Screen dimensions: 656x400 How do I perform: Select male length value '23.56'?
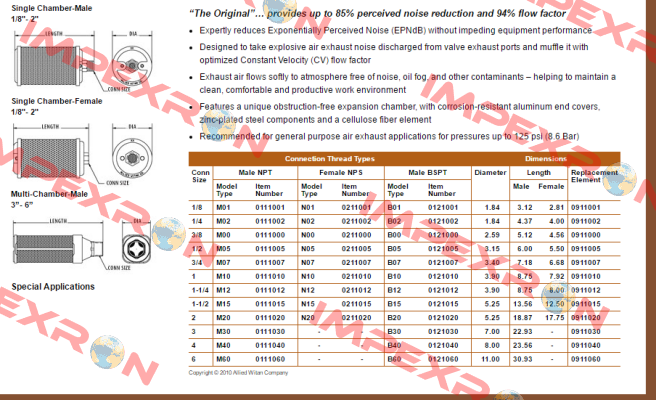tap(523, 345)
